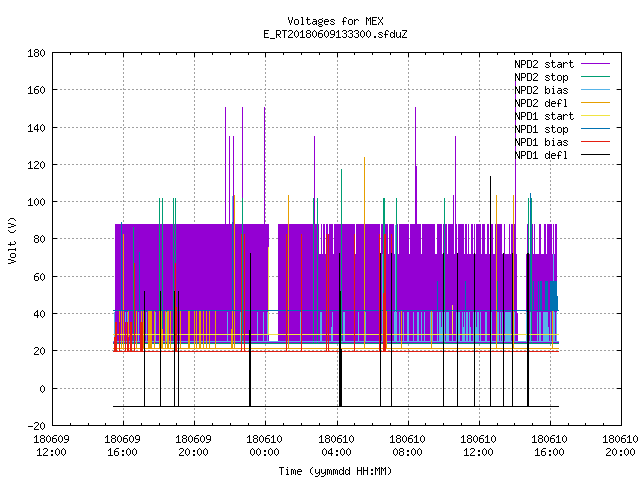Viewport: 640px width, 480px height.
Task: Click the 60 y-axis tick value
Action: (x=39, y=277)
